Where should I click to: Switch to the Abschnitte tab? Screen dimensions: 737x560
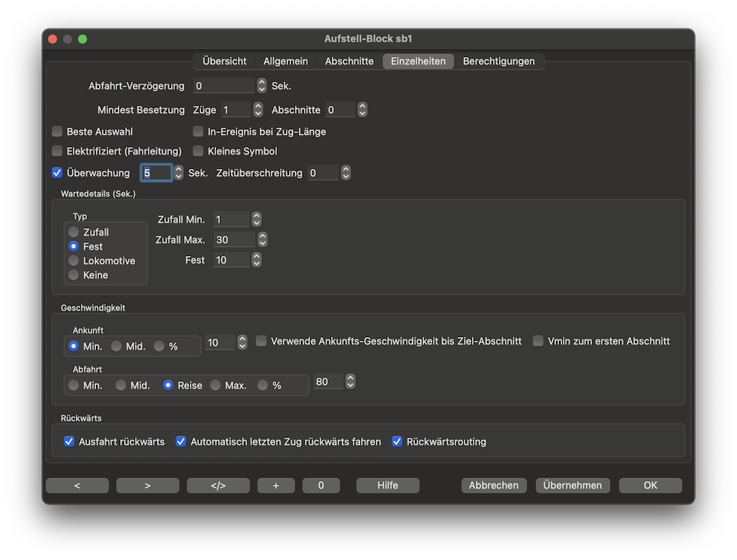coord(349,62)
